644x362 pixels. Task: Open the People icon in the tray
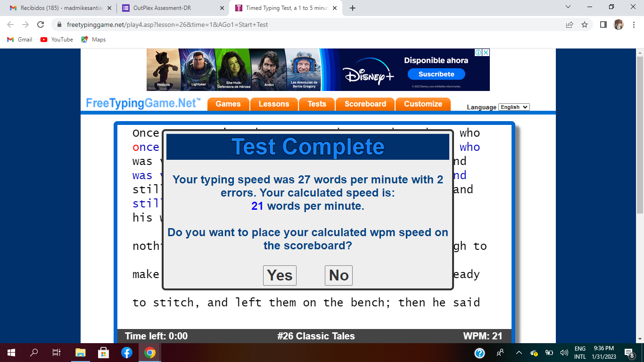(500, 353)
